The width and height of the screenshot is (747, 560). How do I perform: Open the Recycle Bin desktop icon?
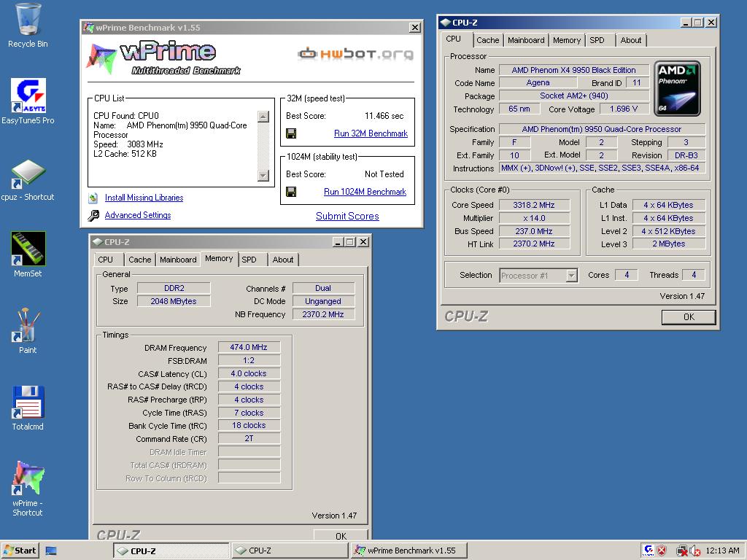click(28, 26)
